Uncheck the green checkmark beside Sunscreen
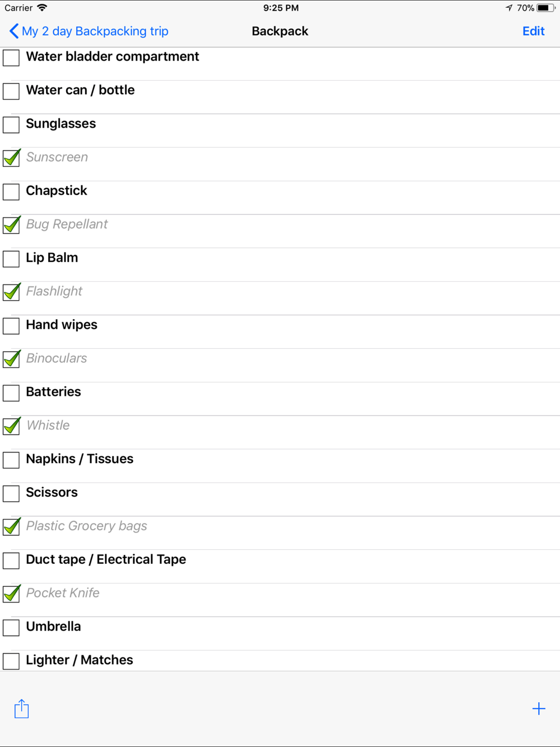560x747 pixels. (12, 157)
